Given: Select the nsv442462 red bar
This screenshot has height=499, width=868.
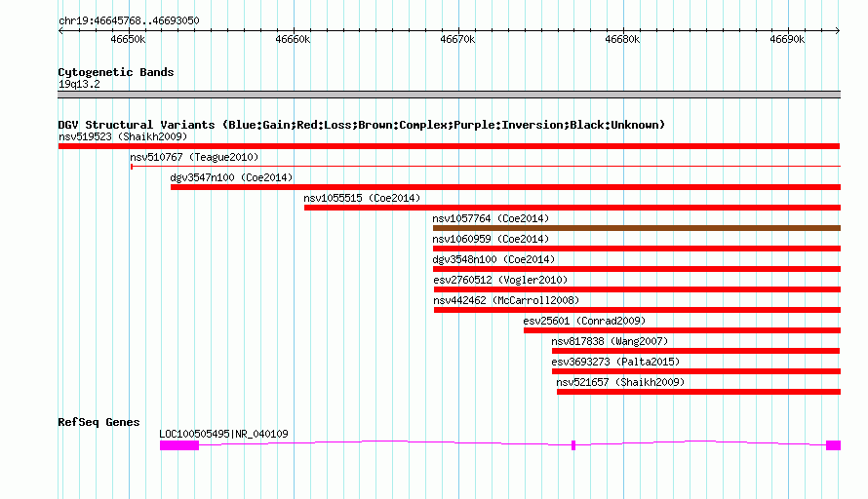Looking at the screenshot, I should click(x=637, y=310).
